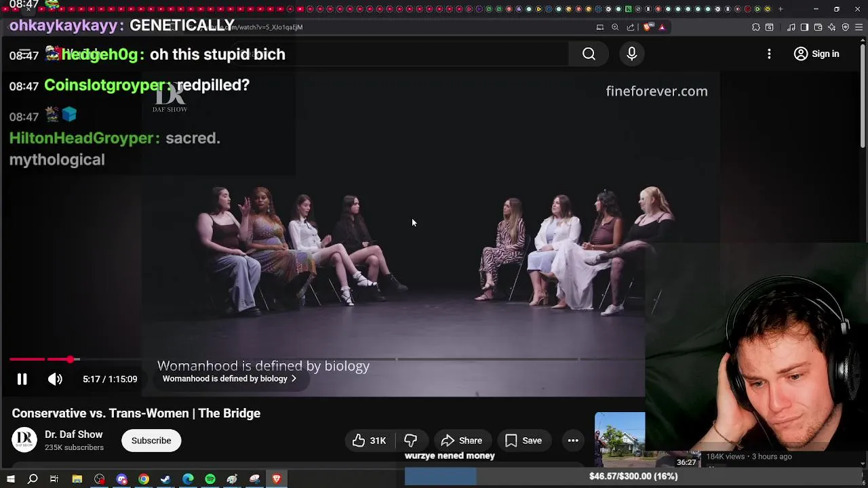Viewport: 868px width, 488px height.
Task: Click the '235K subscribers' text
Action: tap(74, 448)
